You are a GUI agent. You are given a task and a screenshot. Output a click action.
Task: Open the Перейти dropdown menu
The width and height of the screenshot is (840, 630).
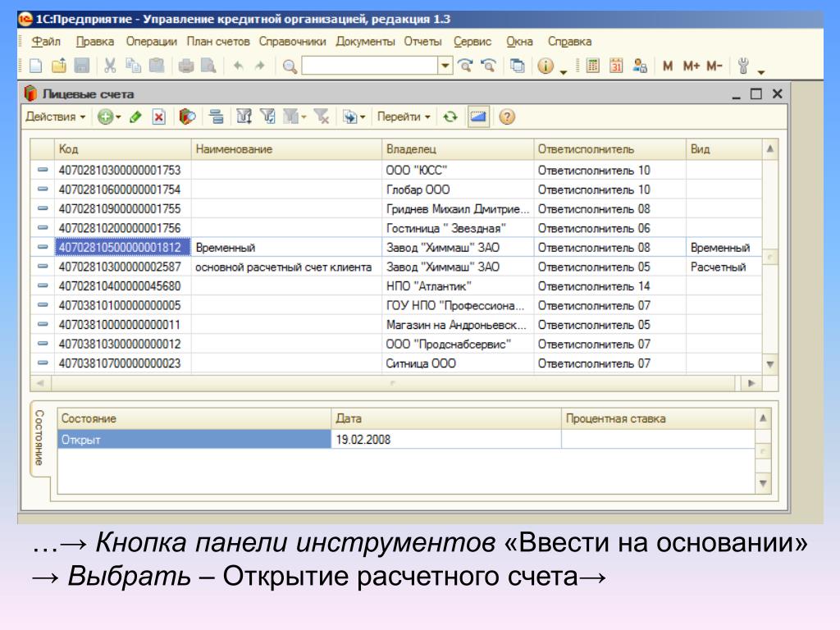click(x=404, y=116)
